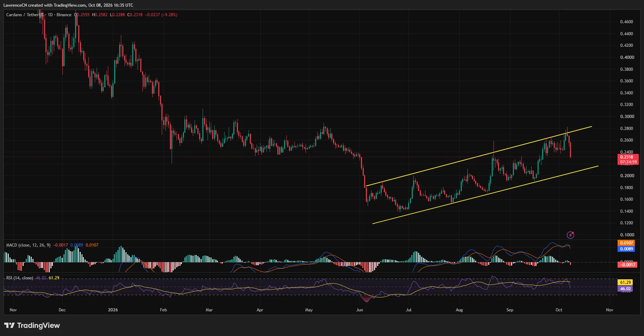Click the 07:24:59 candle countdown timer
The height and width of the screenshot is (336, 644).
(628, 162)
